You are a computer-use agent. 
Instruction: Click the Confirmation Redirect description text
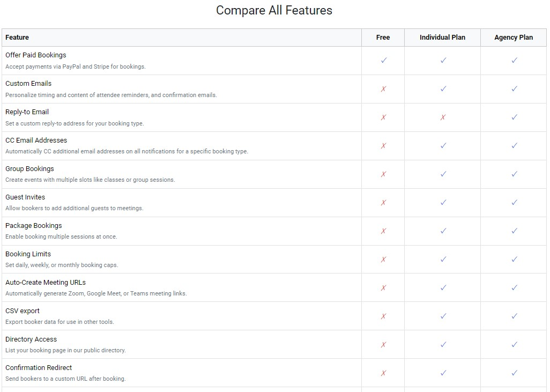pyautogui.click(x=65, y=379)
